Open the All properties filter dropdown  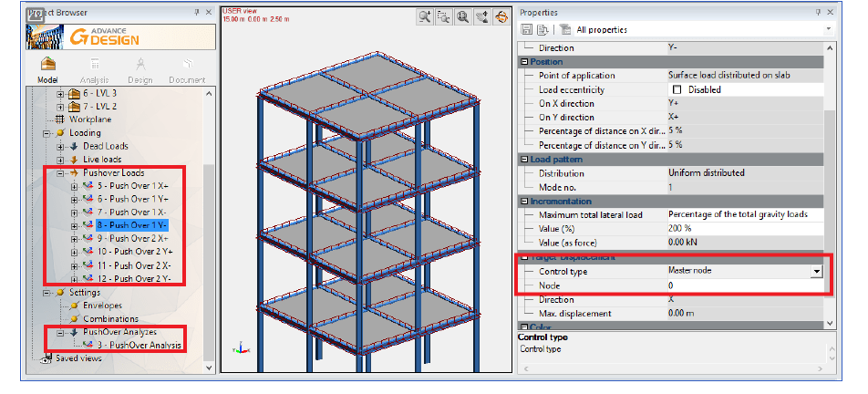(x=829, y=29)
